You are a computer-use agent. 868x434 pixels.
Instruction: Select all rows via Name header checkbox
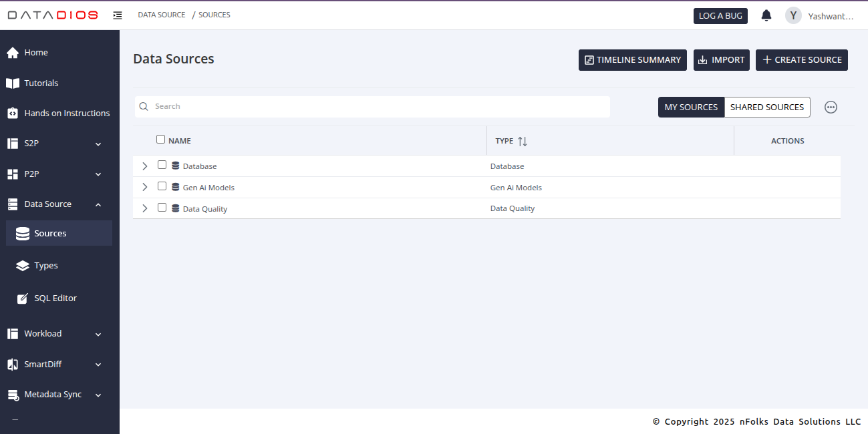click(x=160, y=140)
